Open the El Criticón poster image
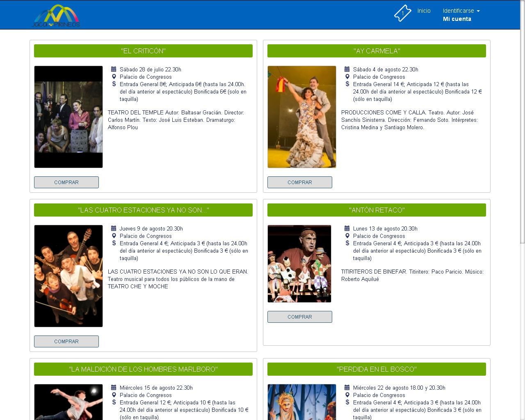The image size is (525, 420). [68, 117]
